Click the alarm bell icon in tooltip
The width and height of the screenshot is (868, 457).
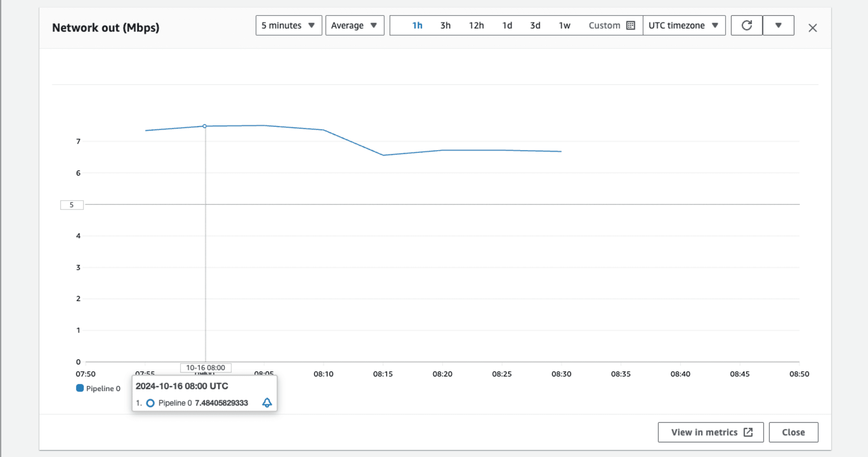coord(267,403)
